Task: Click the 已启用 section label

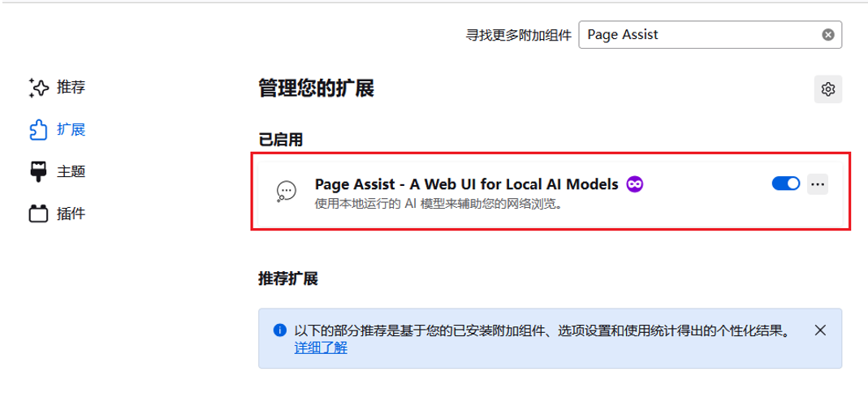Action: [x=281, y=140]
